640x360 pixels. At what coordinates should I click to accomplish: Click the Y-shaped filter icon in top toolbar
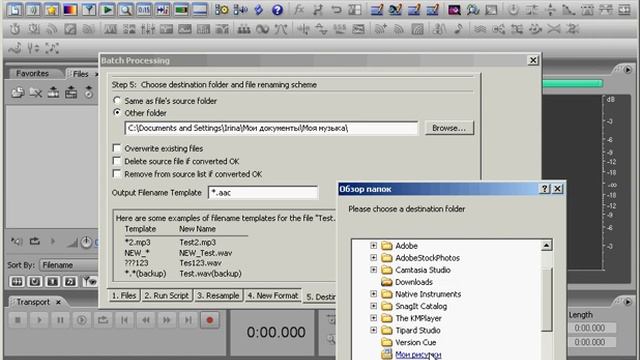click(x=89, y=9)
